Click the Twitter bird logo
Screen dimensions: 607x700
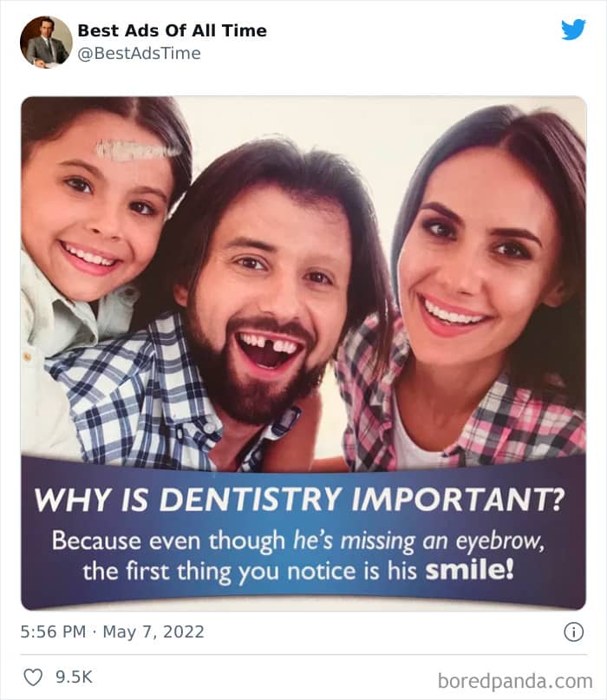(572, 30)
